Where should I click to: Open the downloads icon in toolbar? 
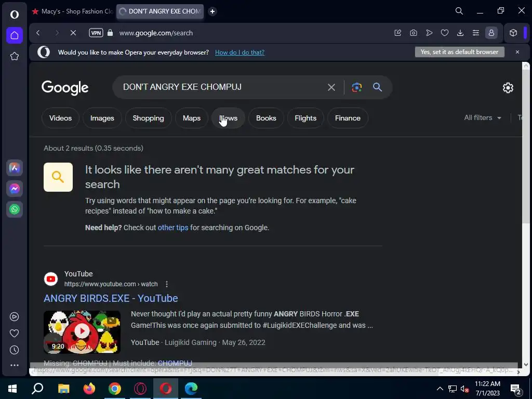point(460,33)
